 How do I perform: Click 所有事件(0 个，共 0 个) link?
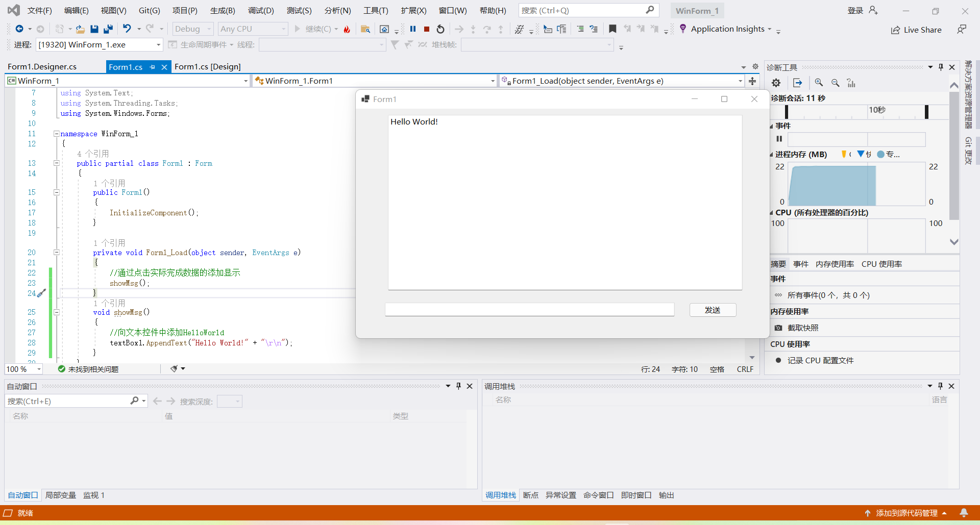coord(828,295)
